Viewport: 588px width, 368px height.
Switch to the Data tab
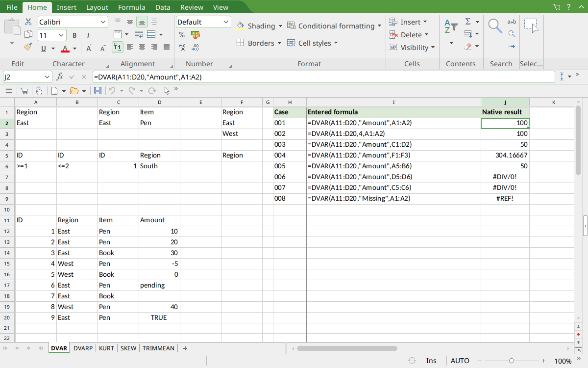(163, 7)
